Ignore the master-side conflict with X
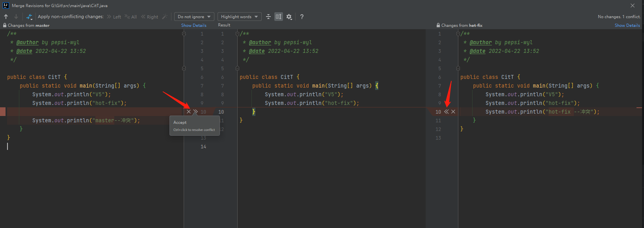 [x=189, y=112]
